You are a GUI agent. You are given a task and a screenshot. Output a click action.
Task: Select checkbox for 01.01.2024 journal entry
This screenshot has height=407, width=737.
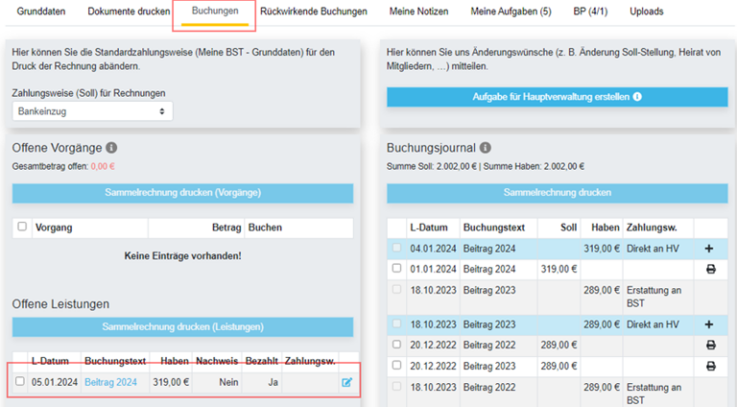coord(397,268)
